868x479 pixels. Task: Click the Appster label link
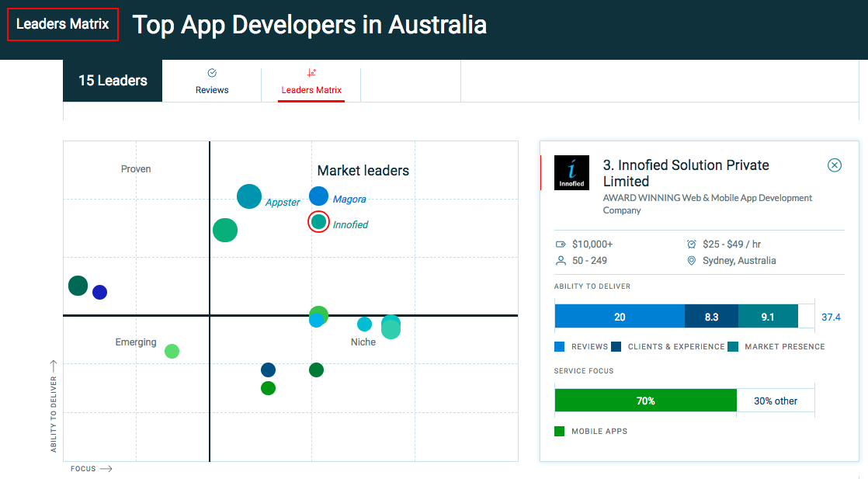coord(283,202)
